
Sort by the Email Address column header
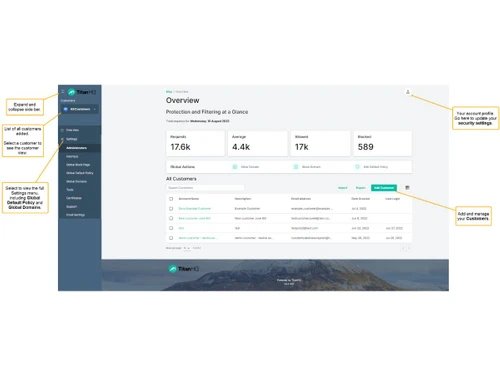(301, 199)
